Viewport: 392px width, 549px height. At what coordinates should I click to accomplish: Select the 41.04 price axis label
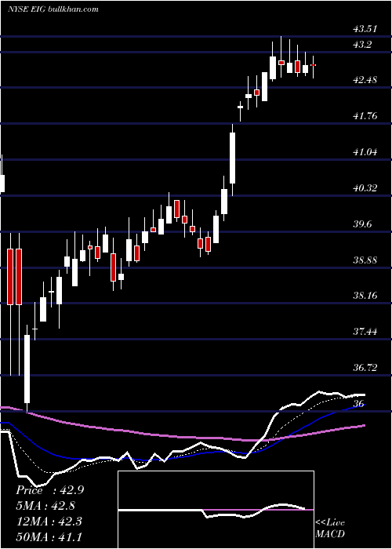pyautogui.click(x=365, y=152)
